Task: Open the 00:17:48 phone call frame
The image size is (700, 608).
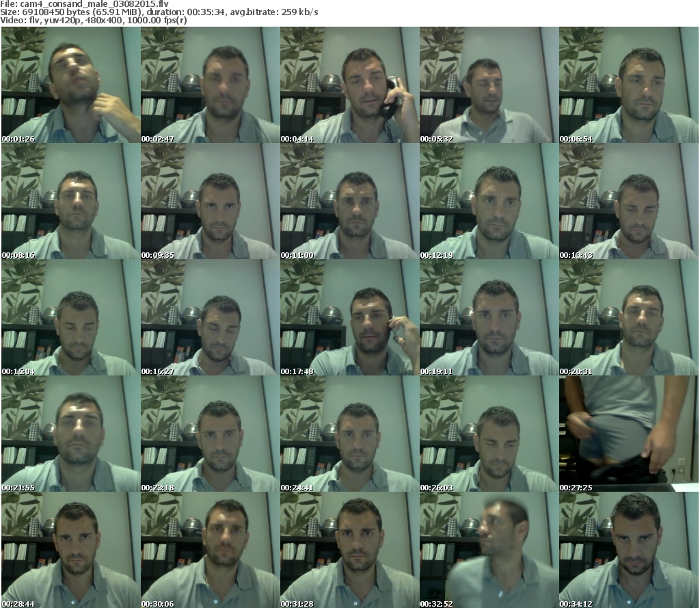Action: tap(349, 317)
